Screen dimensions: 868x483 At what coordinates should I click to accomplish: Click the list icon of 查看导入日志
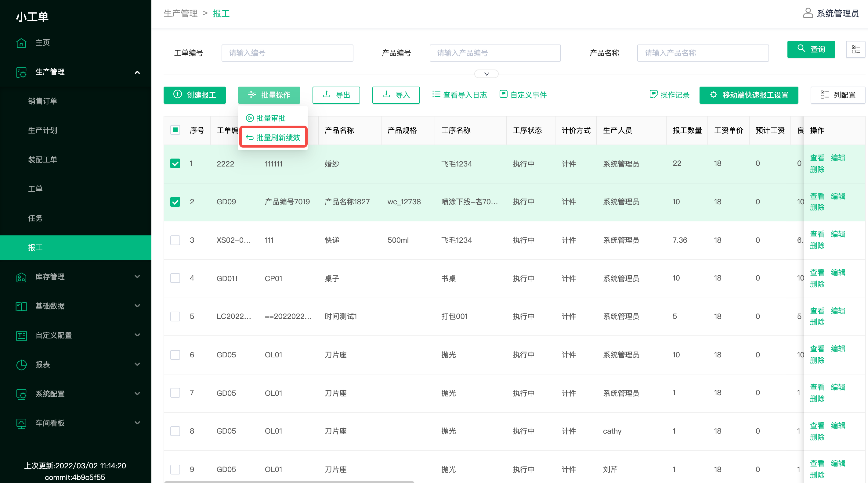pos(436,94)
